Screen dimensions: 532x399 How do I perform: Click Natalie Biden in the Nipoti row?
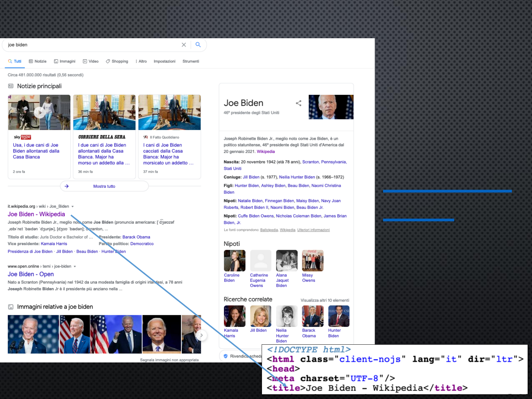[250, 201]
